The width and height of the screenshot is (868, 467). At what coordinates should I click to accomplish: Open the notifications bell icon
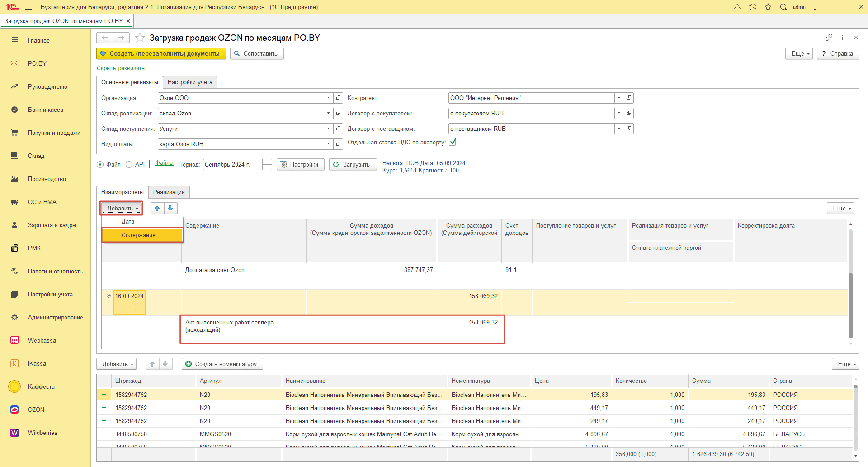tap(737, 7)
